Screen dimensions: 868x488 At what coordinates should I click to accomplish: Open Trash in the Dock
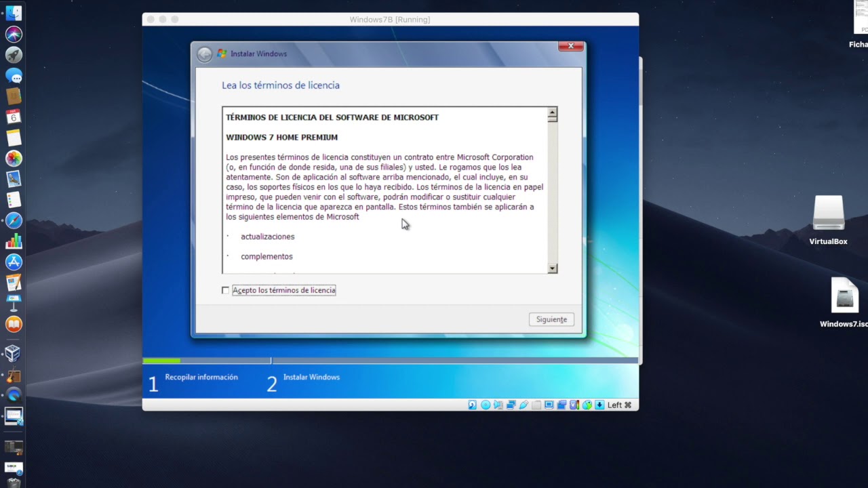14,483
